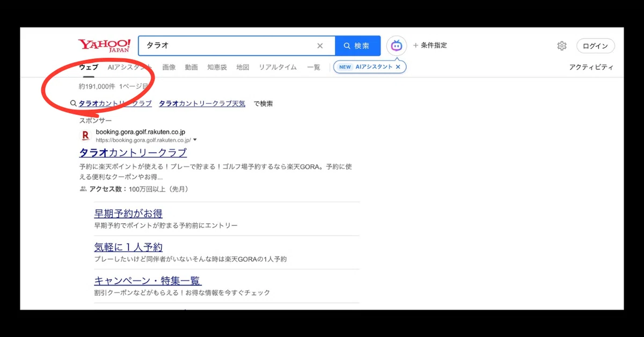Click the booking.gora.golf.rakuten.co.jp site name
This screenshot has width=644, height=337.
pyautogui.click(x=141, y=131)
